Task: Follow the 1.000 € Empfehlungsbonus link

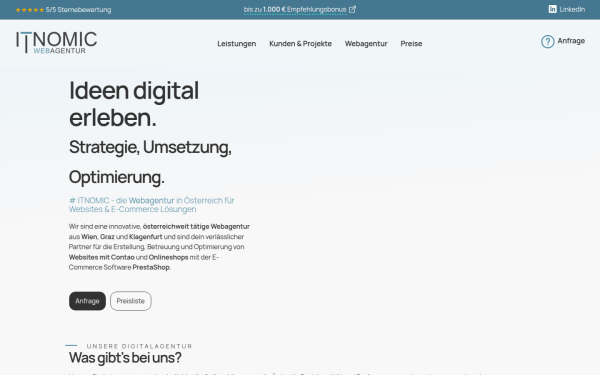Action: [x=295, y=10]
